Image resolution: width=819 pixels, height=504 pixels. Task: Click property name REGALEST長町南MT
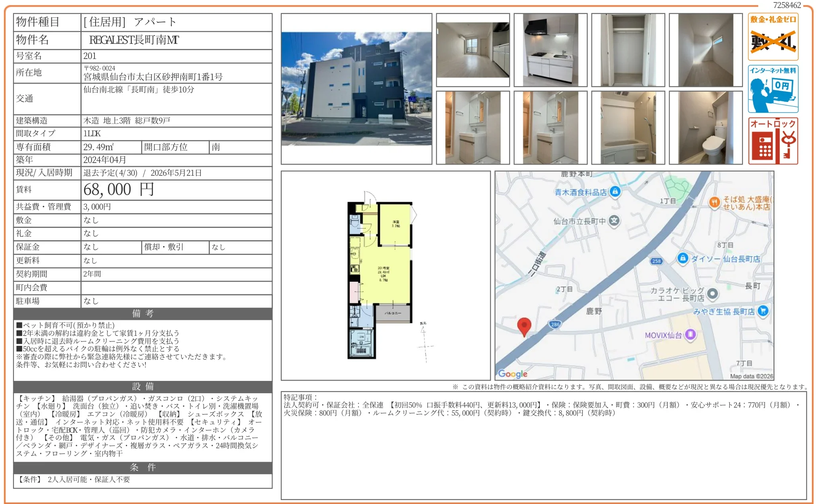(134, 40)
